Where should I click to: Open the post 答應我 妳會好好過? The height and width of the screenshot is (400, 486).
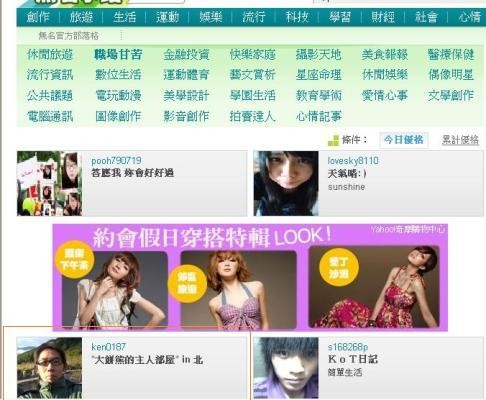click(132, 173)
